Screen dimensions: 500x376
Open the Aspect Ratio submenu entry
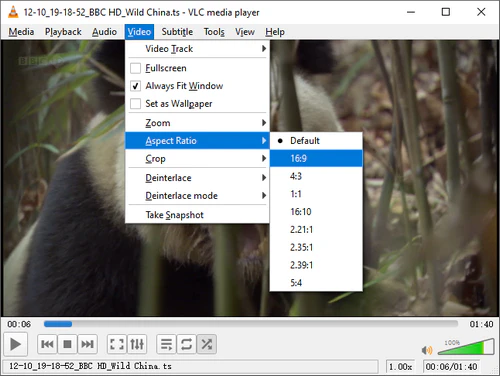197,141
